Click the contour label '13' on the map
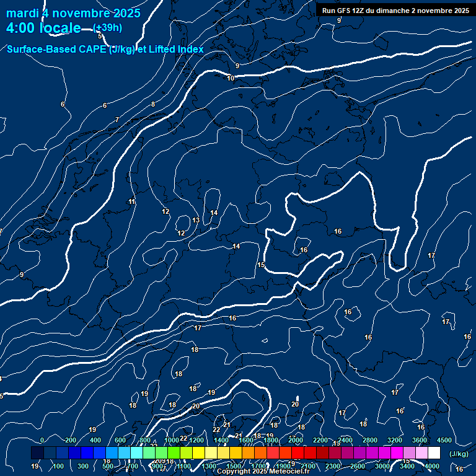Screen dimensions: 476x476 click(x=196, y=220)
